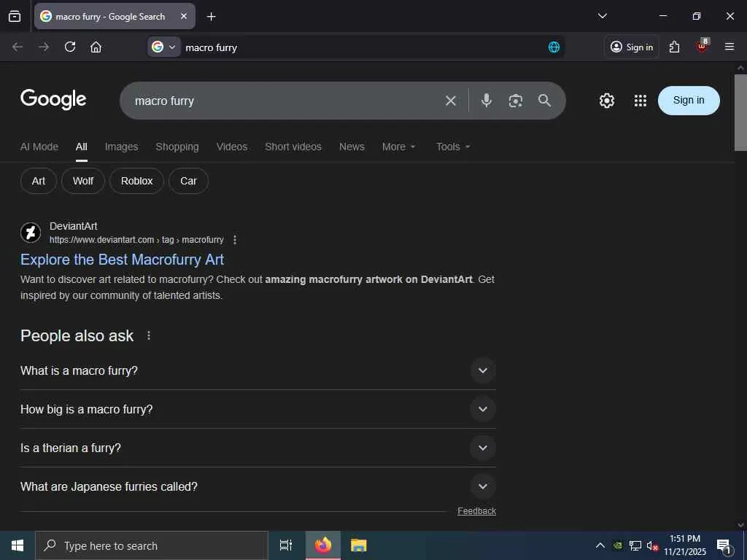Click Firefox account Sign in button

(632, 47)
